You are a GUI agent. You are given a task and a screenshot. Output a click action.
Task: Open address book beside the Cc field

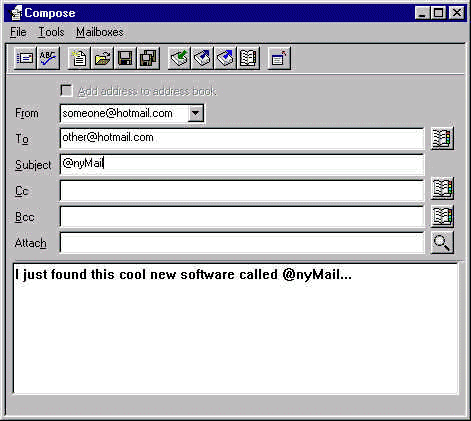[442, 188]
